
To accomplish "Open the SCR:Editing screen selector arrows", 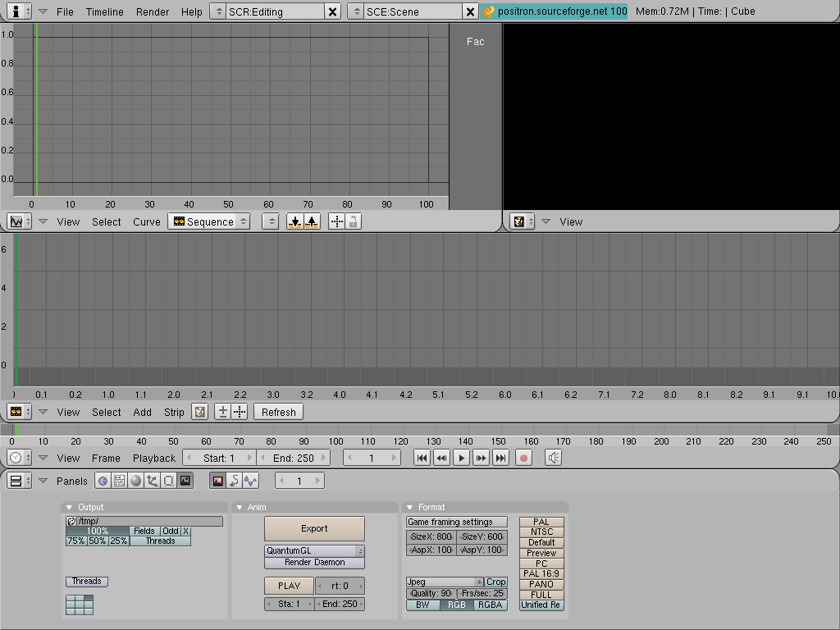I will pos(218,11).
